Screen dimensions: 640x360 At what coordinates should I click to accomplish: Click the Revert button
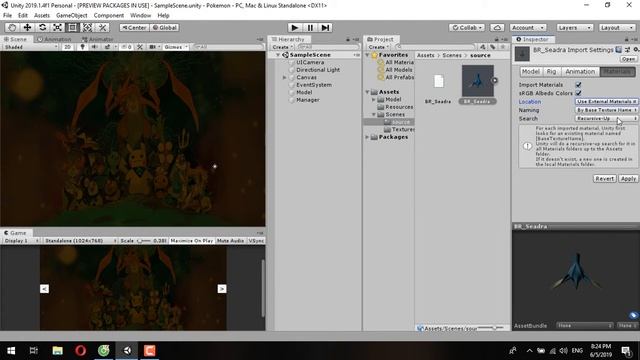pos(604,178)
